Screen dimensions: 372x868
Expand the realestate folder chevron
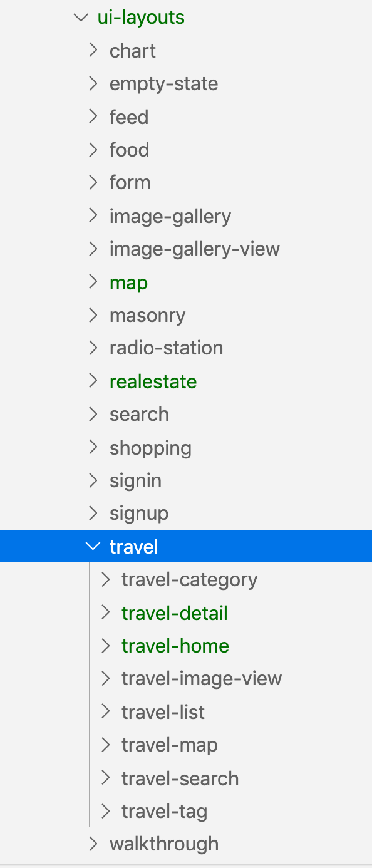pyautogui.click(x=93, y=381)
